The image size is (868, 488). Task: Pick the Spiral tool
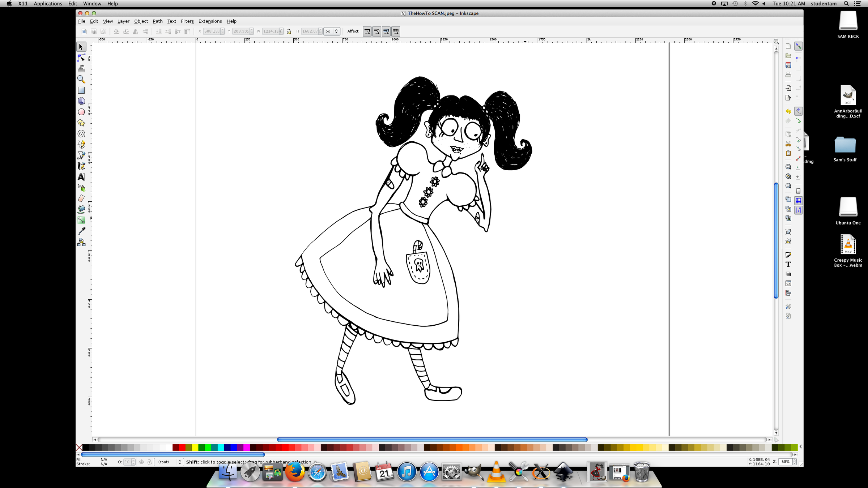click(x=81, y=133)
